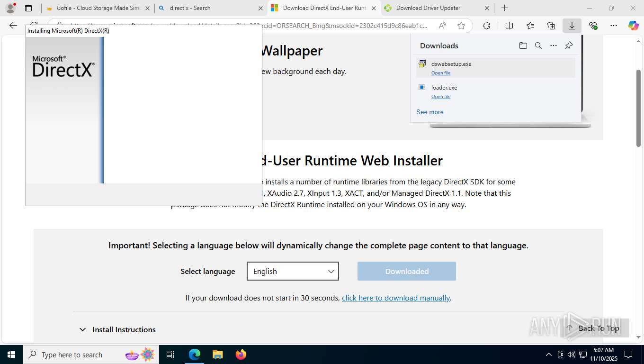Click the Microsoft DirectX logo in installer

click(64, 66)
